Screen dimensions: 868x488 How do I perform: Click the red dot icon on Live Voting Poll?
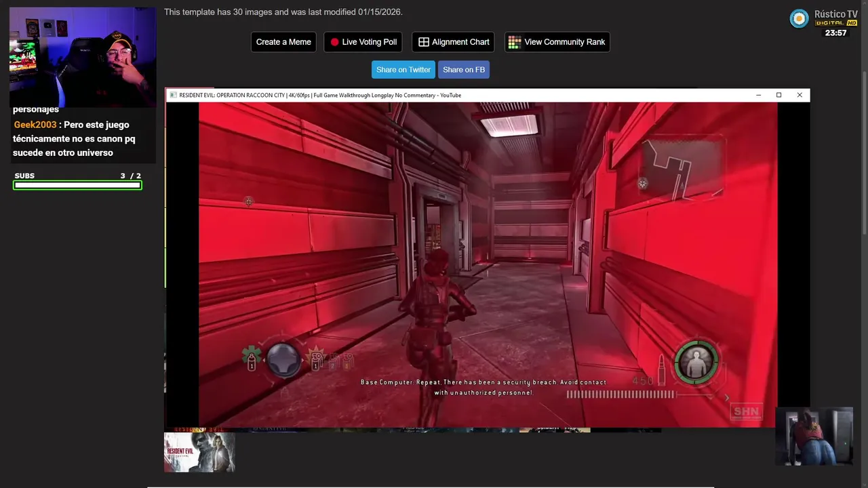coord(334,42)
